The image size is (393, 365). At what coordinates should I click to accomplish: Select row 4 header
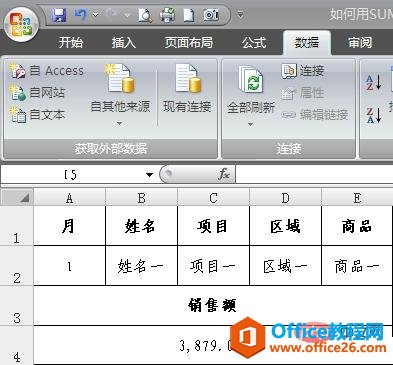[x=17, y=345]
